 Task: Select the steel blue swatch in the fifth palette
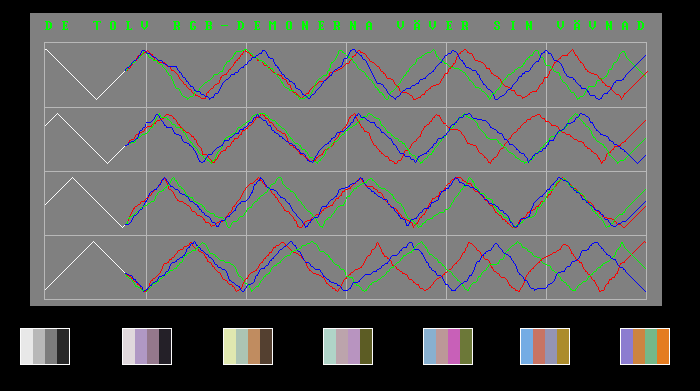coord(430,346)
